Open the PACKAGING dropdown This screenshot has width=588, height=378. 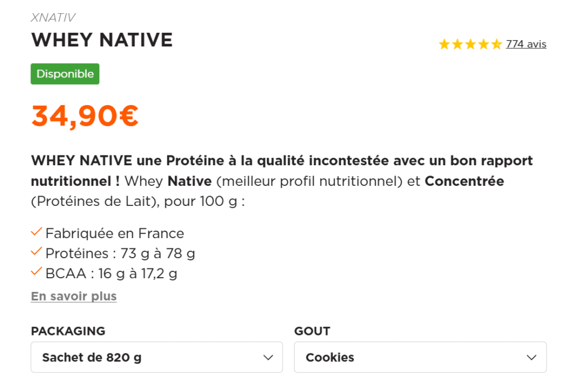coord(156,357)
